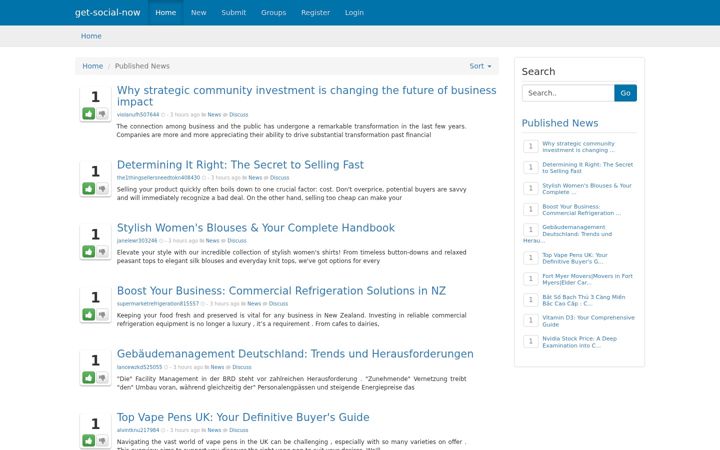This screenshot has height=450, width=720.
Task: Open article 'Stylish Women's Blouses & Your Complete Handbook'
Action: [x=256, y=228]
